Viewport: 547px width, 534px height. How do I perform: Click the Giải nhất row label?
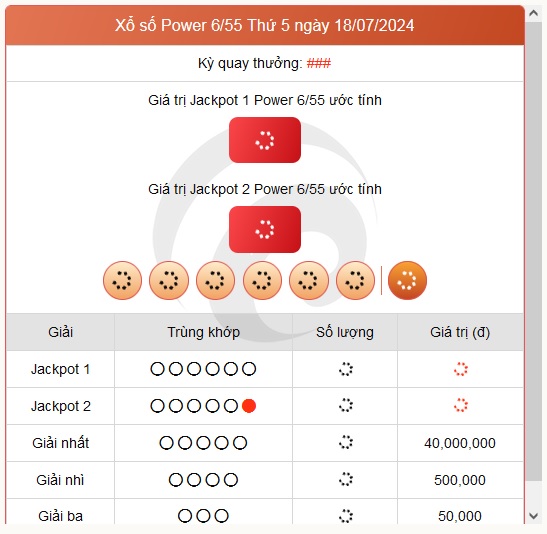tap(60, 443)
